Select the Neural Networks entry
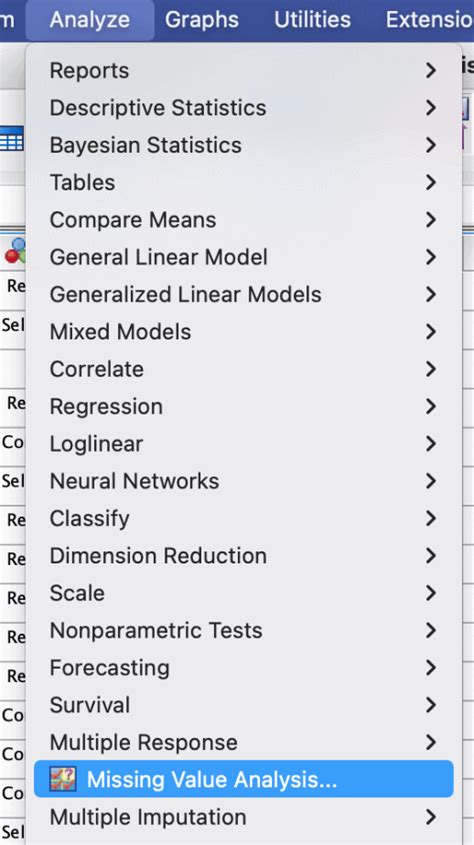Viewport: 474px width, 845px height. [243, 481]
